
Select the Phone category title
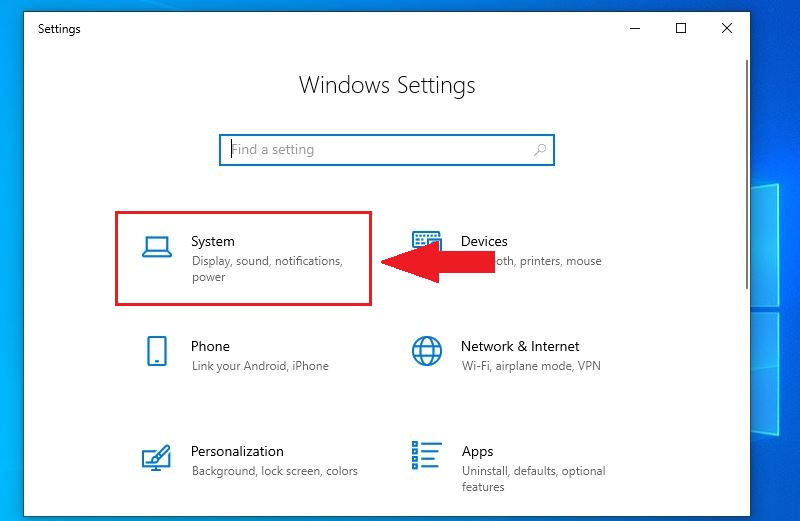click(210, 346)
